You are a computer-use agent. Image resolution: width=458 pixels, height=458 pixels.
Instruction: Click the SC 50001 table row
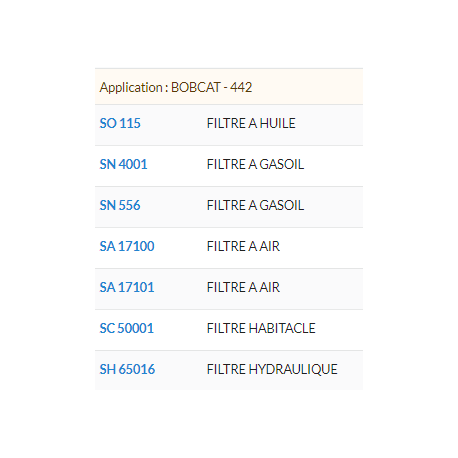click(x=229, y=330)
